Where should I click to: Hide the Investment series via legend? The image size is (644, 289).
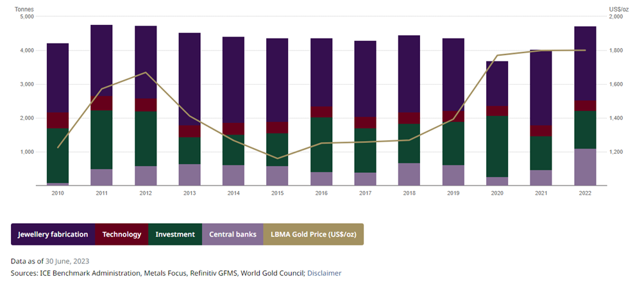tap(175, 235)
